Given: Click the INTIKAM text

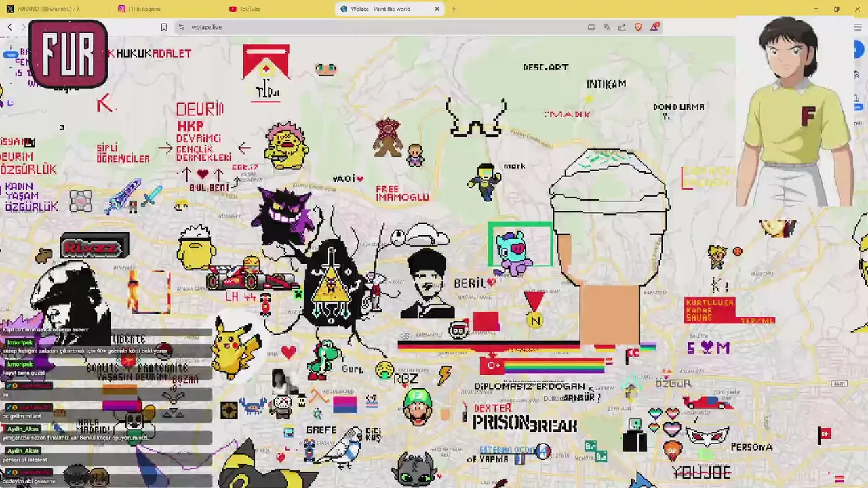Looking at the screenshot, I should click(606, 84).
